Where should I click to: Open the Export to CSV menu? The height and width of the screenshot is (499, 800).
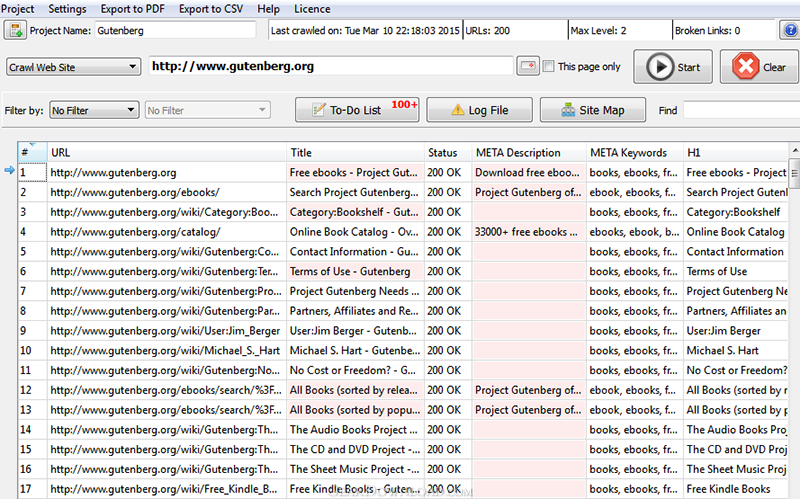(211, 9)
